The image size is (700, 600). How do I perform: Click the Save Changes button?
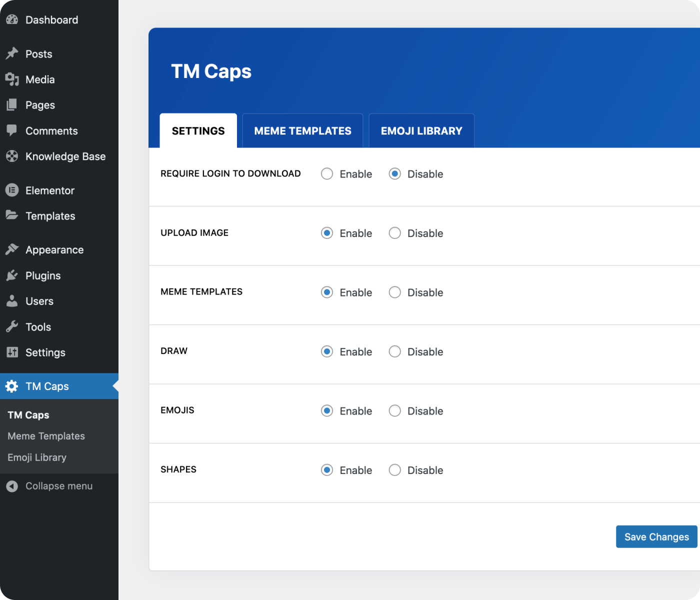click(x=656, y=536)
